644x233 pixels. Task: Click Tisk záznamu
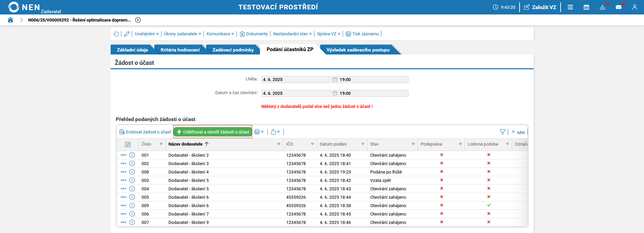(362, 34)
